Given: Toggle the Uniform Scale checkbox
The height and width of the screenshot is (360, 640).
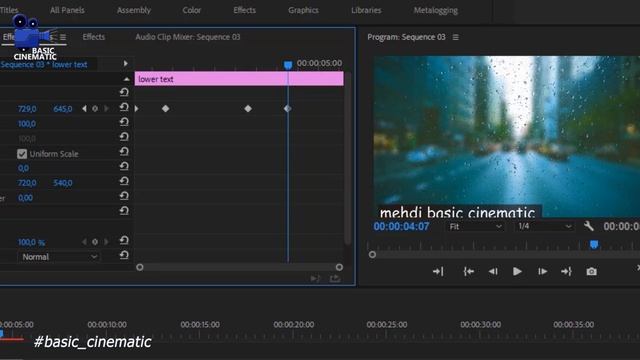Looking at the screenshot, I should [22, 154].
